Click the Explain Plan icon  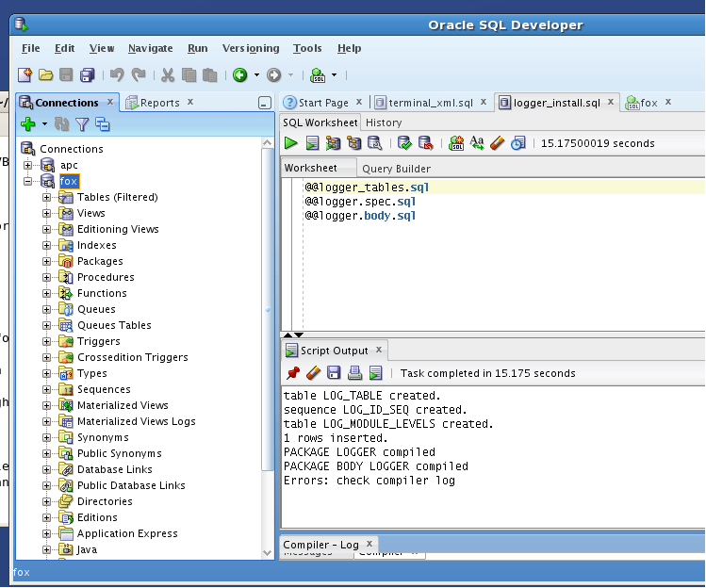click(353, 143)
